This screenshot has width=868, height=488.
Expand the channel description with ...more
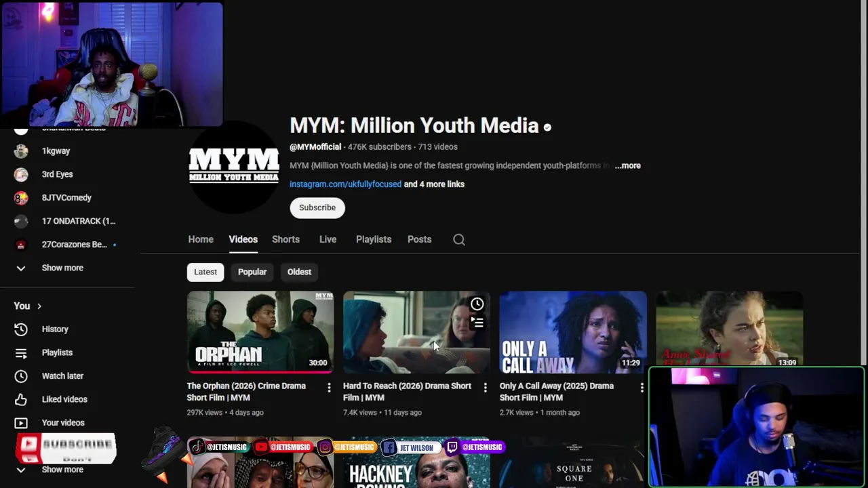[x=627, y=165]
